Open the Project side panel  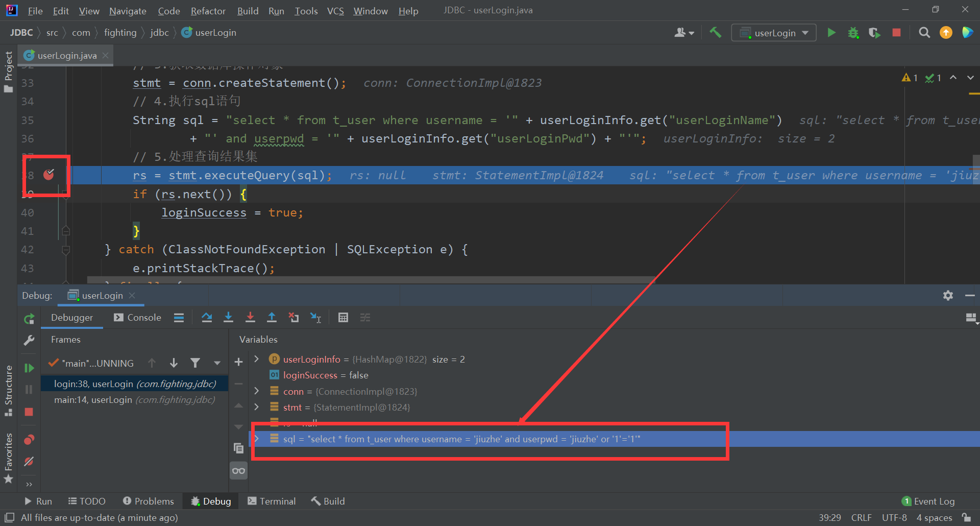point(8,71)
